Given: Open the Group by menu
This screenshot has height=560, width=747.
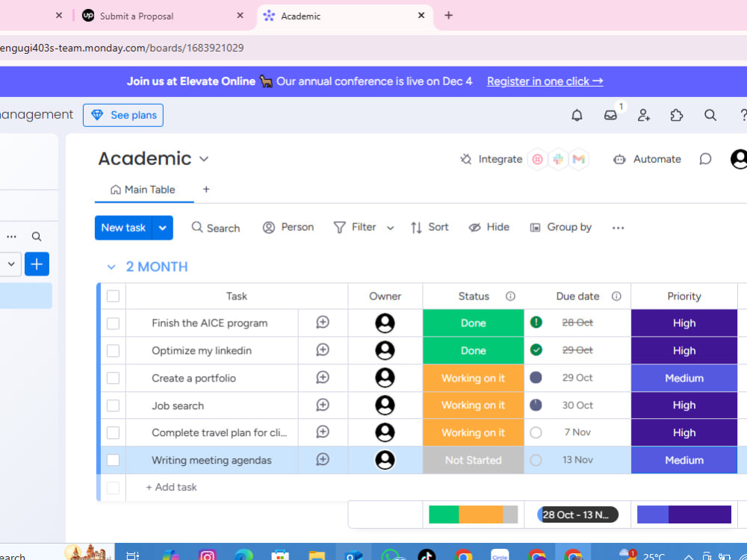Looking at the screenshot, I should [561, 227].
